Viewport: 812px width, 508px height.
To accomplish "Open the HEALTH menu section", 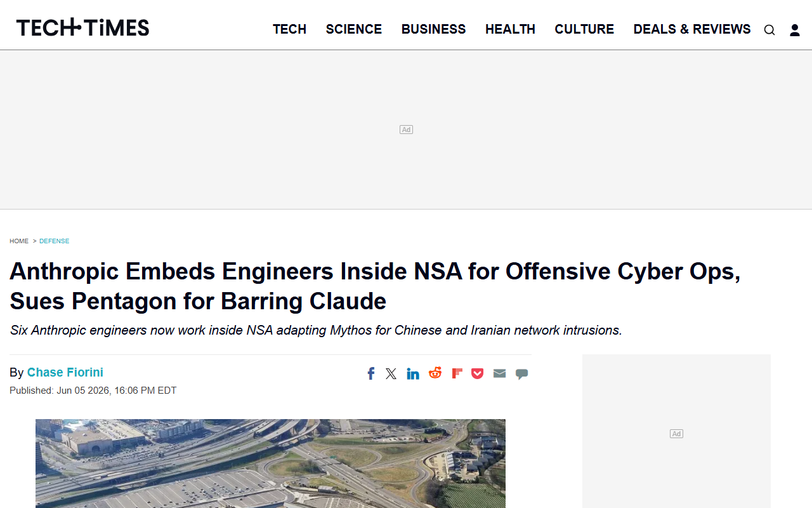I will coord(511,29).
